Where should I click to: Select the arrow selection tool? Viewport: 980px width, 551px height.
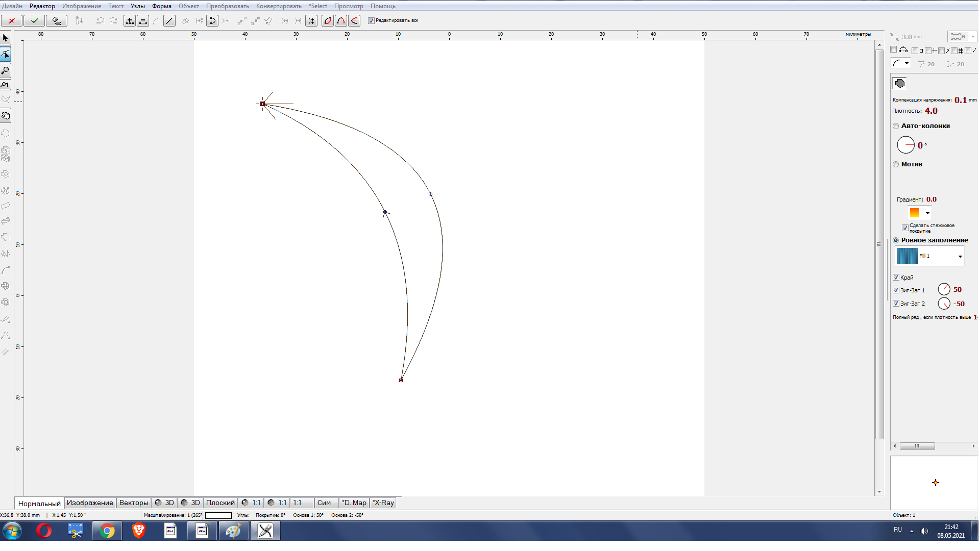pyautogui.click(x=6, y=38)
